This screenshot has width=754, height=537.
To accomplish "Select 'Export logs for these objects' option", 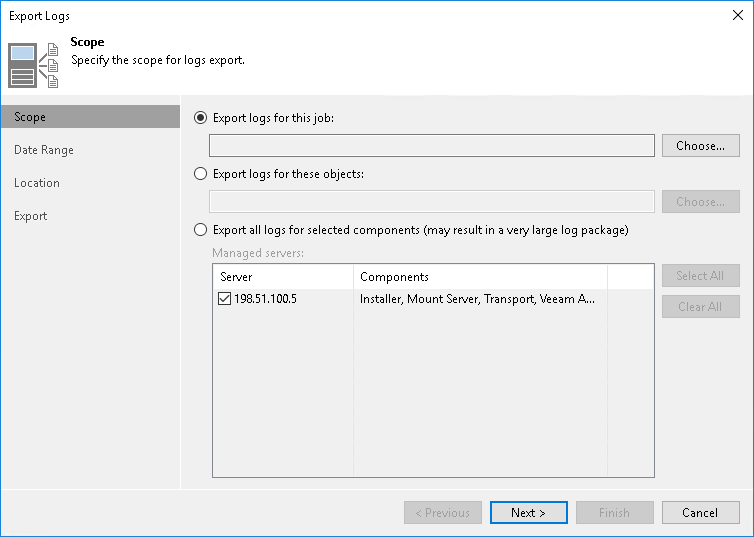I will (x=201, y=174).
